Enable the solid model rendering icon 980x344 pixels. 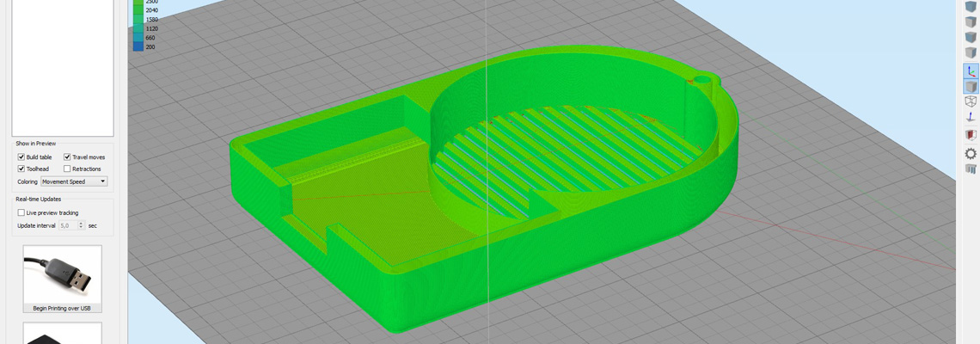click(971, 87)
